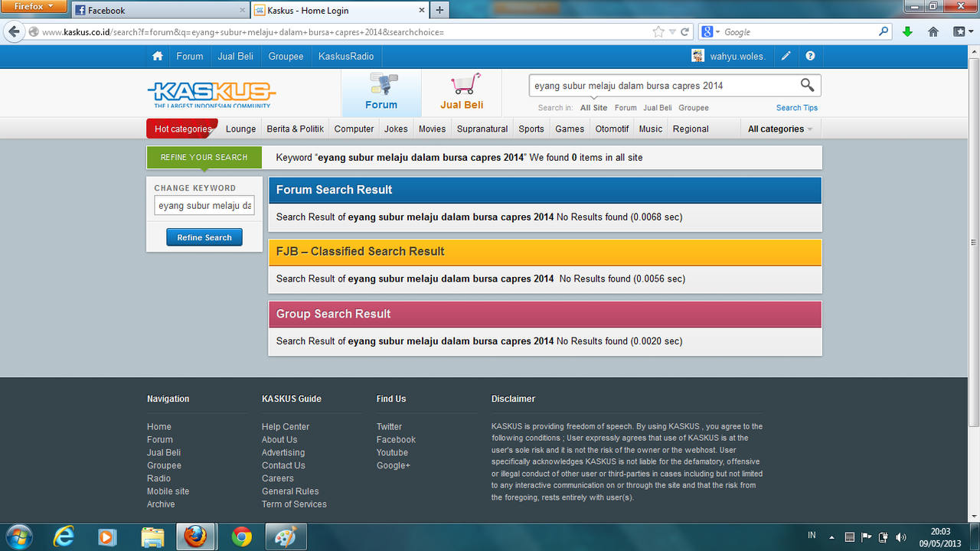This screenshot has width=980, height=551.
Task: Open the URL bar history dropdown arrow
Action: tap(672, 32)
